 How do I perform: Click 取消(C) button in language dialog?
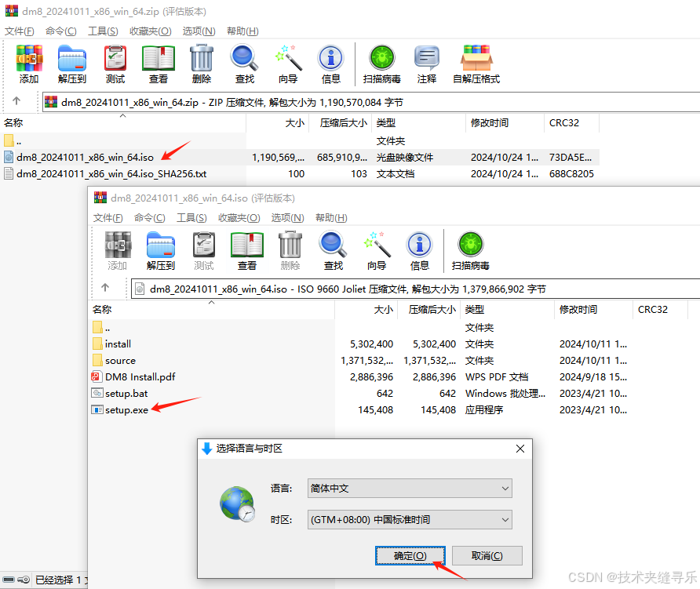coord(487,555)
